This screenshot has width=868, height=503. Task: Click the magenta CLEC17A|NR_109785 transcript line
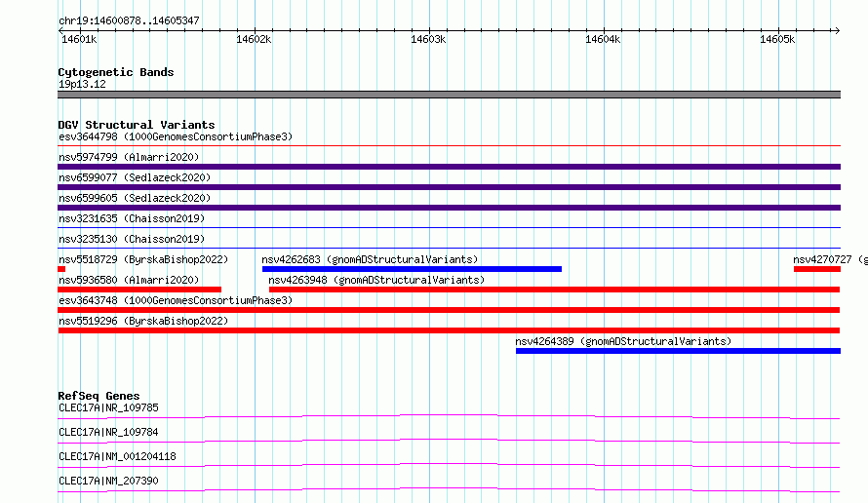point(449,416)
